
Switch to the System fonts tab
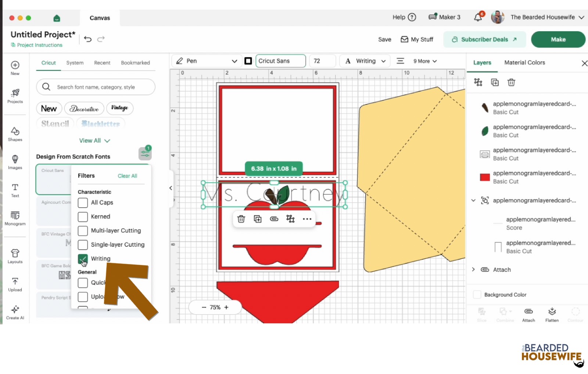pos(75,63)
